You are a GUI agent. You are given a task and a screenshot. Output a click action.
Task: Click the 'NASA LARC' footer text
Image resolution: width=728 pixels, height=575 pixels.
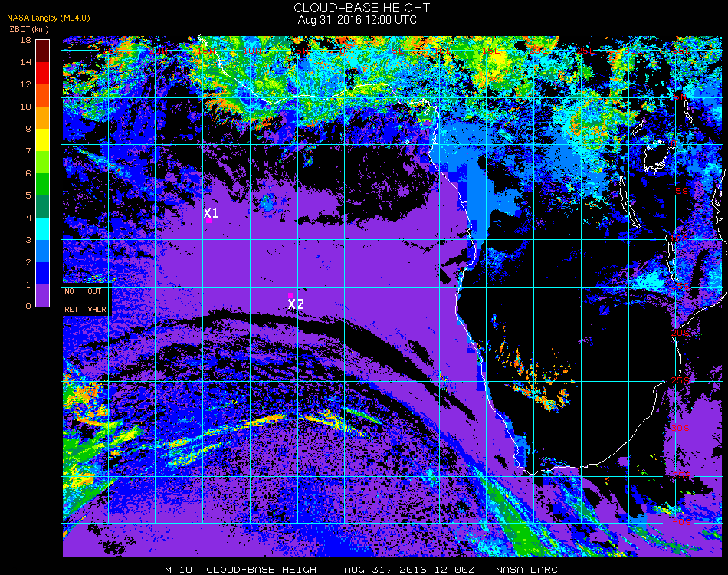point(526,570)
